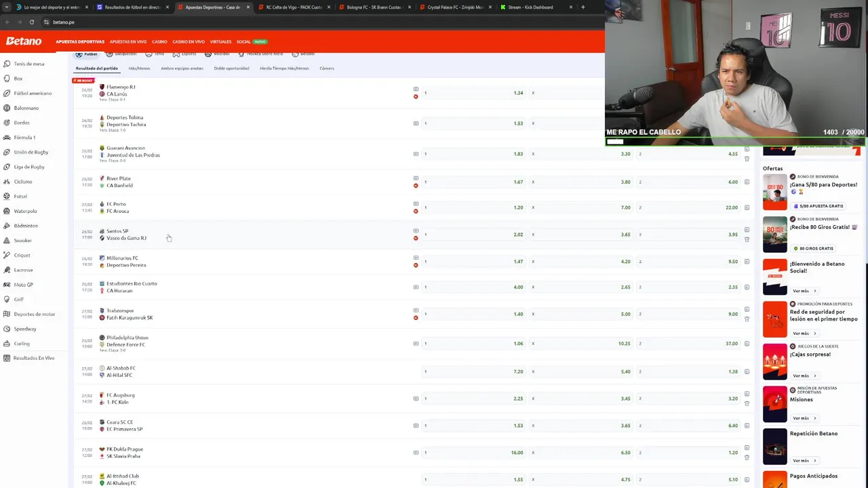This screenshot has height=488, width=868.
Task: Open the Moto GP icon in sidebar
Action: pos(7,285)
